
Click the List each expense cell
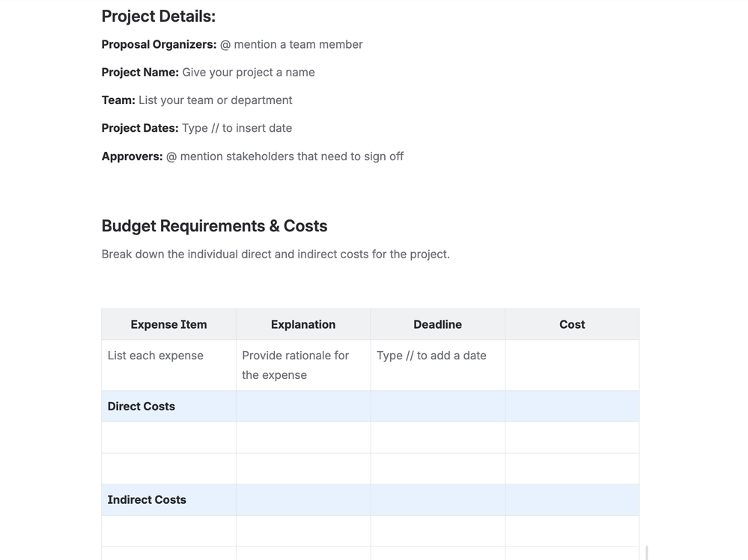point(155,355)
